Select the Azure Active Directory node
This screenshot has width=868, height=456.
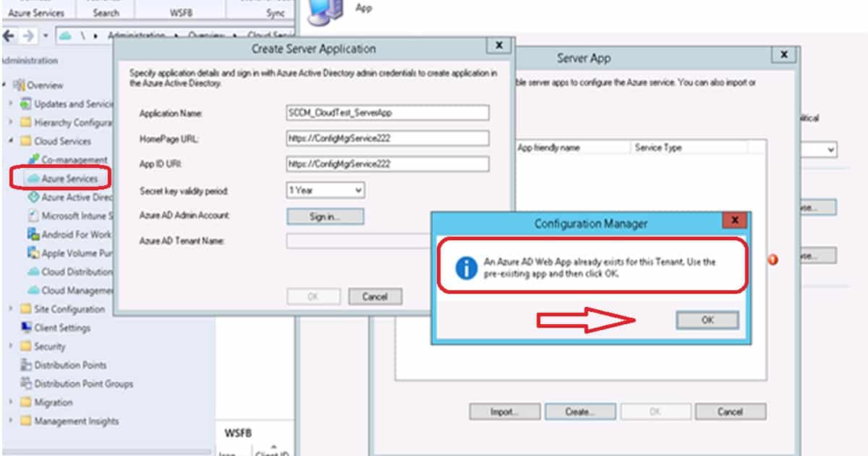pos(70,197)
